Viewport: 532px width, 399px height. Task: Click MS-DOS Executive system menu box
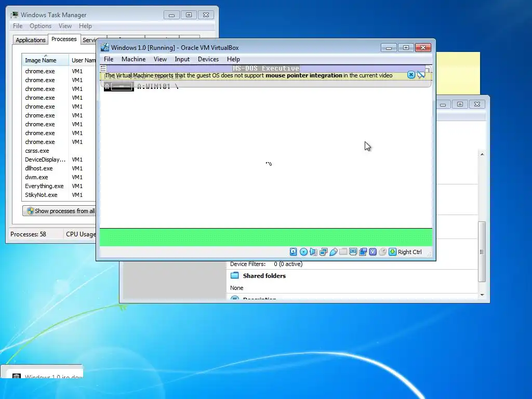click(x=103, y=69)
